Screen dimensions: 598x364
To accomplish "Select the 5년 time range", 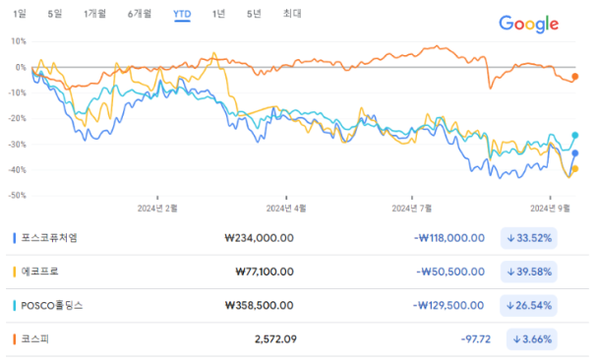I will click(254, 14).
